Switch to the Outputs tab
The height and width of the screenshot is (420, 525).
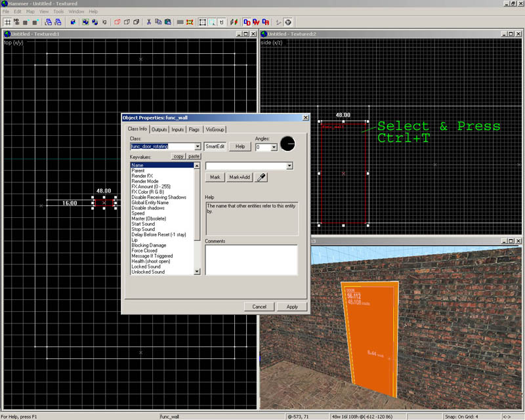coord(159,129)
